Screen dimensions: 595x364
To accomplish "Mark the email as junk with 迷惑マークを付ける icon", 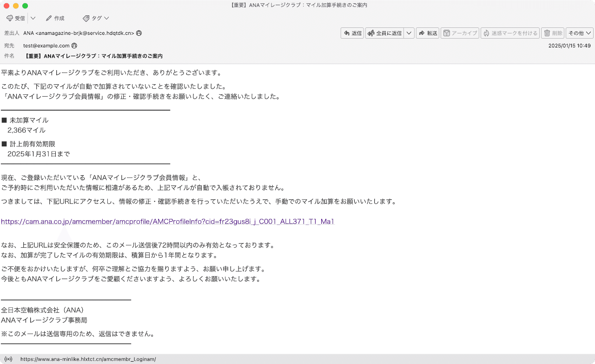I will click(510, 33).
